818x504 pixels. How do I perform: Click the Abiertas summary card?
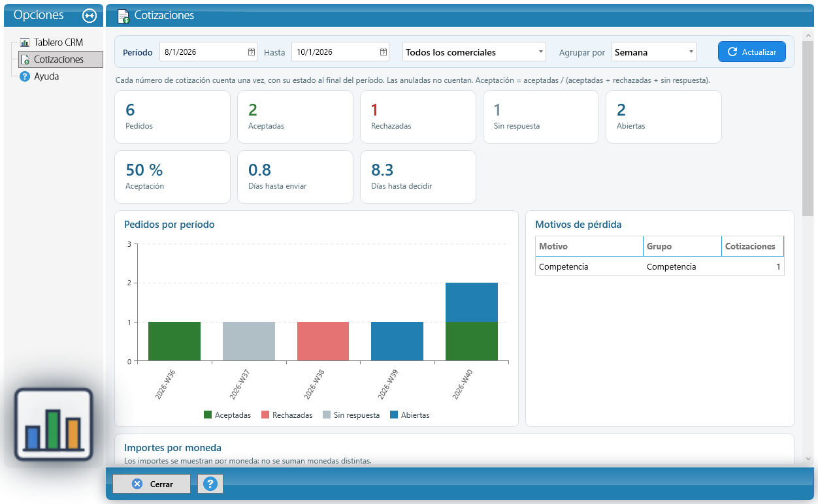[664, 117]
